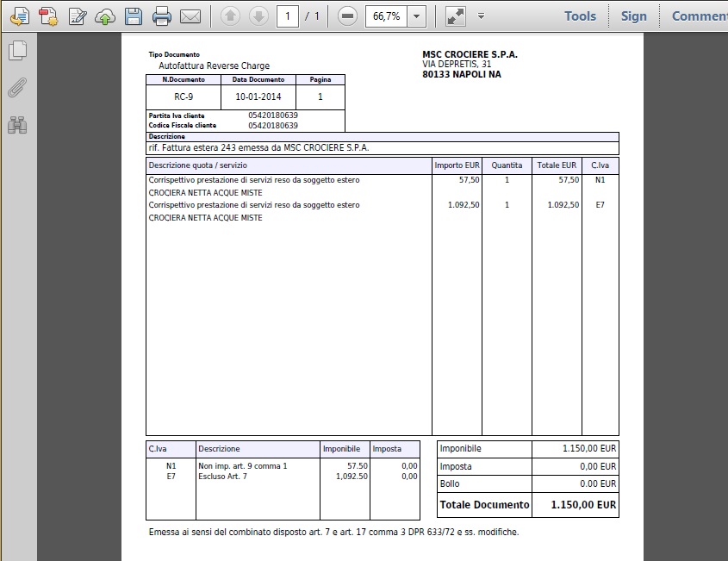Open the search binoculars panel
The image size is (728, 561).
click(x=17, y=125)
